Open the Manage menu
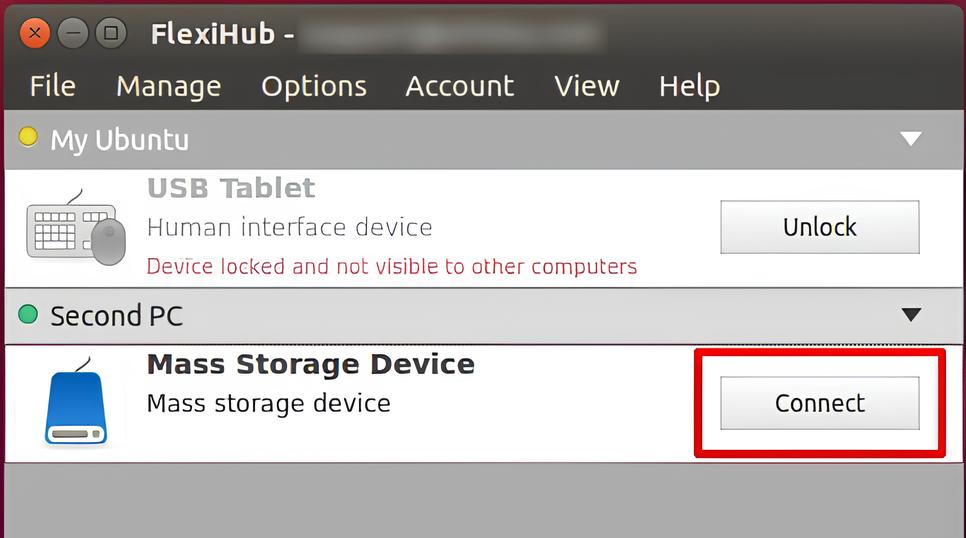This screenshot has height=538, width=966. pos(168,86)
